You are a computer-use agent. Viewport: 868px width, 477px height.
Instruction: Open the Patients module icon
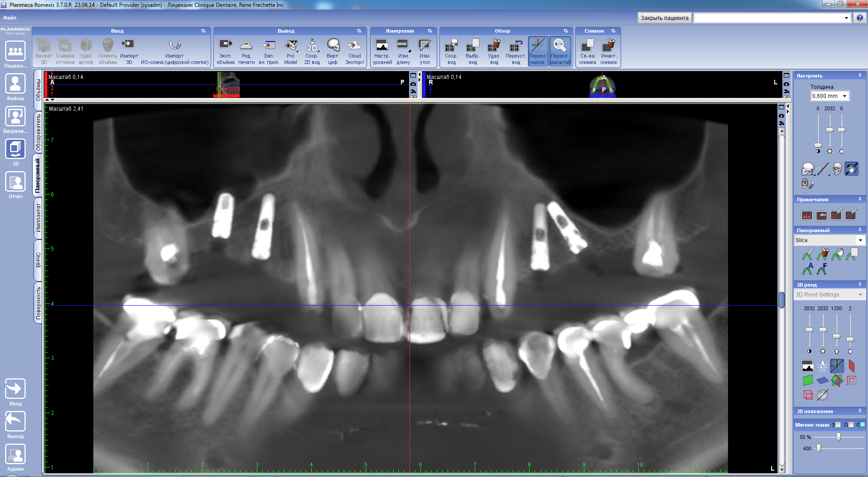coord(15,51)
